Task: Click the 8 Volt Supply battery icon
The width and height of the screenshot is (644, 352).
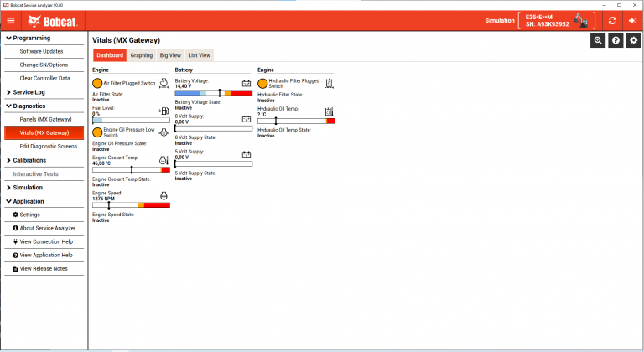Action: [x=247, y=119]
